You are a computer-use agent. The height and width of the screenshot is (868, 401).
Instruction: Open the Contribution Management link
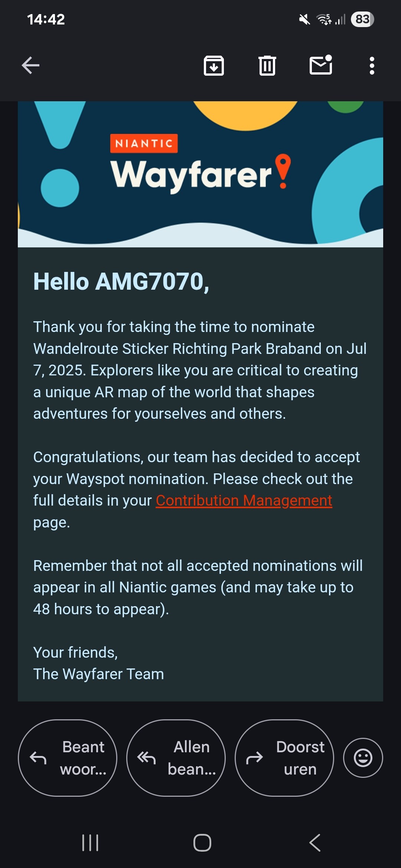(x=244, y=500)
